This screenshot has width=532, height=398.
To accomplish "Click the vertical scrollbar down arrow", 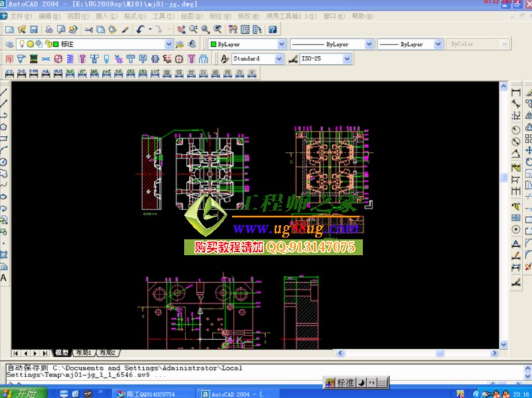I will [503, 344].
